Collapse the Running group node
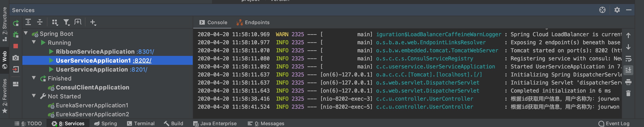 tap(34, 42)
